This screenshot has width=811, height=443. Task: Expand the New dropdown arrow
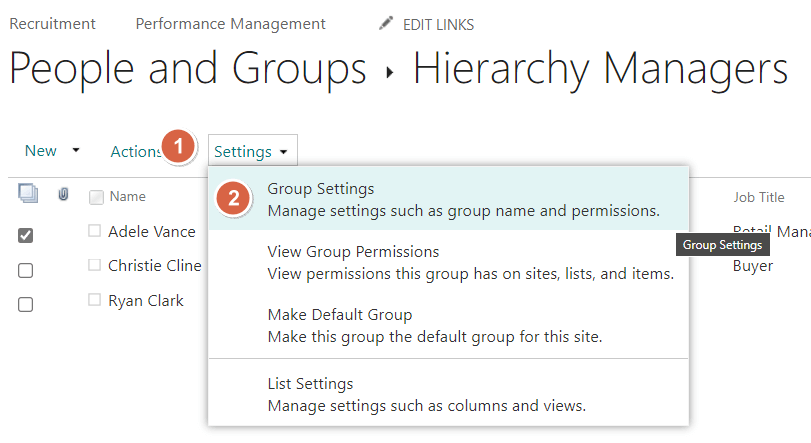coord(76,150)
